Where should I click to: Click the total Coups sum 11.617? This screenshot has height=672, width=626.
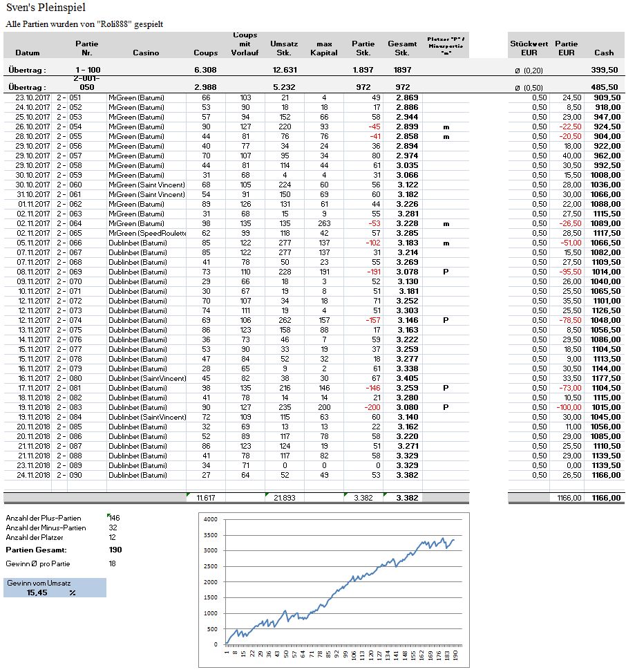coord(205,498)
